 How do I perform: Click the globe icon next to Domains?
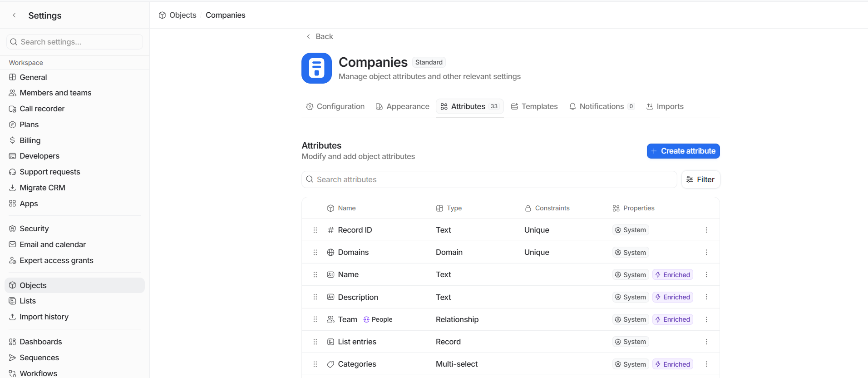click(x=330, y=253)
